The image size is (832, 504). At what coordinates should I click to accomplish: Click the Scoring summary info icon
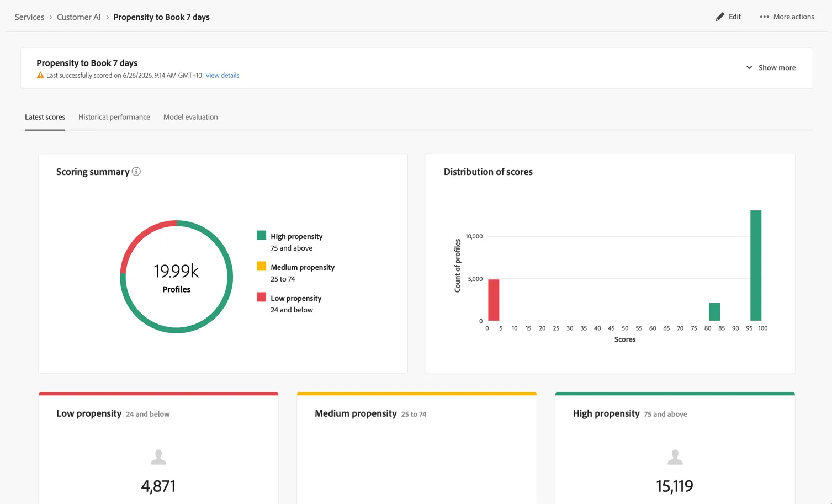pos(136,172)
